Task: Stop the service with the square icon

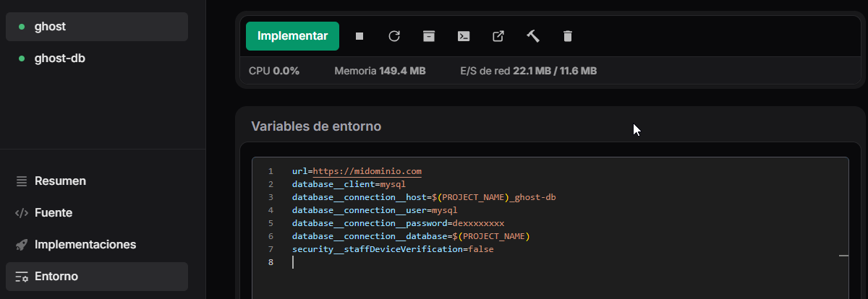Action: click(x=359, y=36)
